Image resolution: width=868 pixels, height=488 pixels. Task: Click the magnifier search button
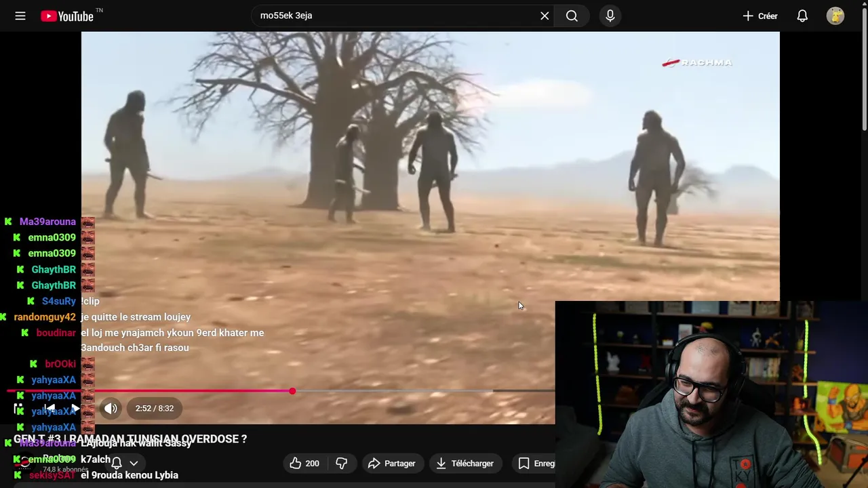click(572, 16)
